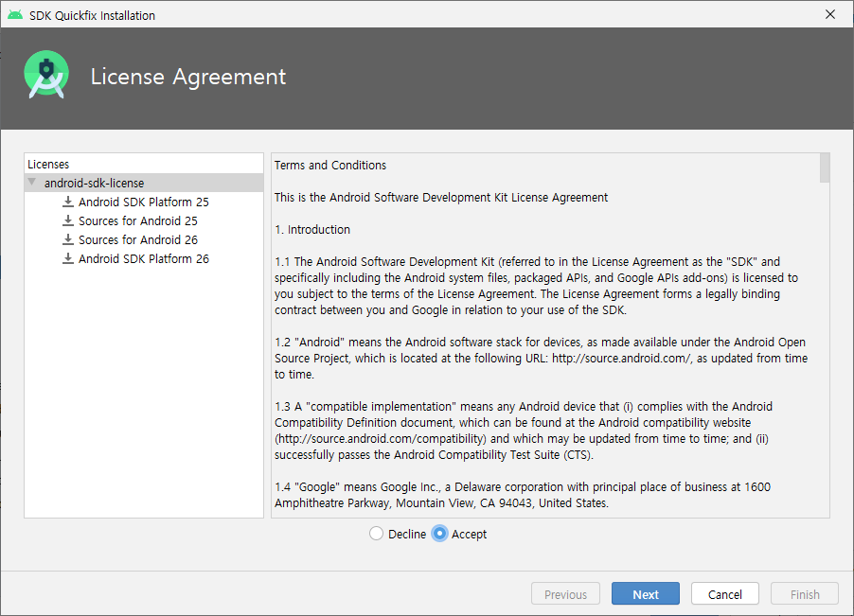
Task: Select Android SDK Platform 26 entry
Action: pyautogui.click(x=143, y=258)
